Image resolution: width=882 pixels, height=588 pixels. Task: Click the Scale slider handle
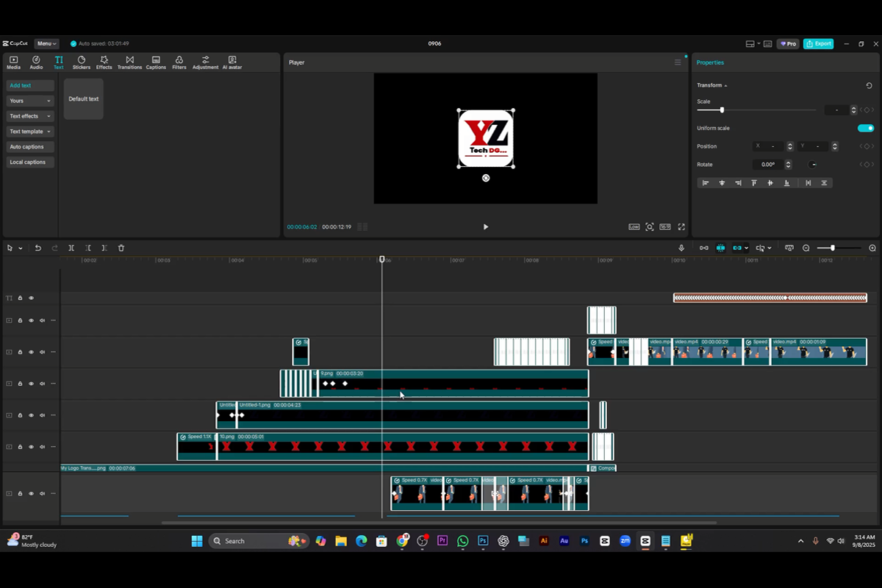coord(722,110)
